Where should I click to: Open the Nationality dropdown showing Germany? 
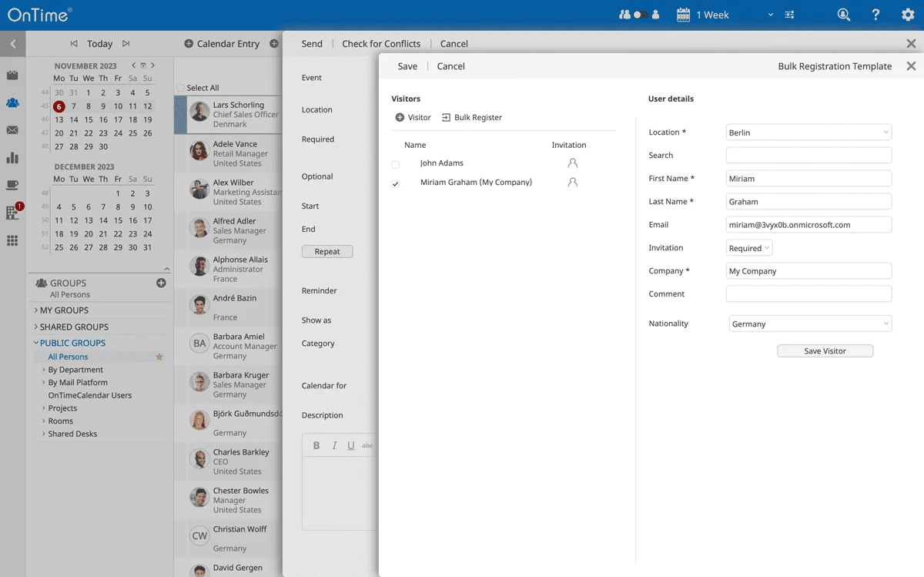(x=810, y=324)
